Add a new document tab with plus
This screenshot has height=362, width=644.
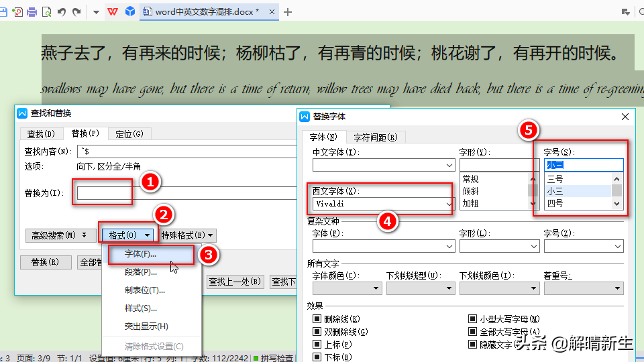288,12
